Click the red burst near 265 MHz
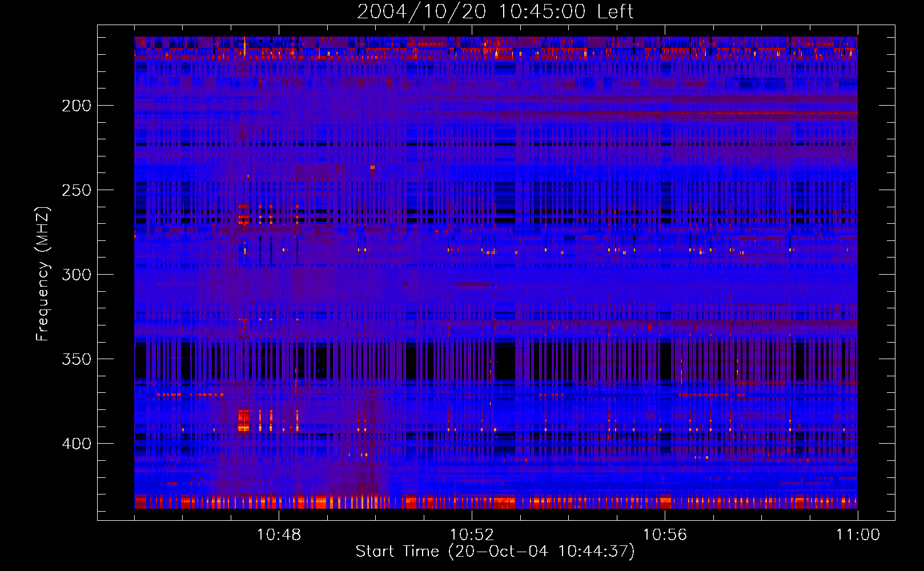This screenshot has height=571, width=924. (x=244, y=218)
